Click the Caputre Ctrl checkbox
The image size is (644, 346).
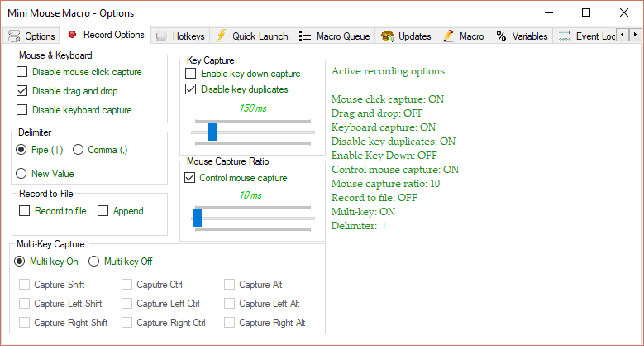pyautogui.click(x=126, y=285)
